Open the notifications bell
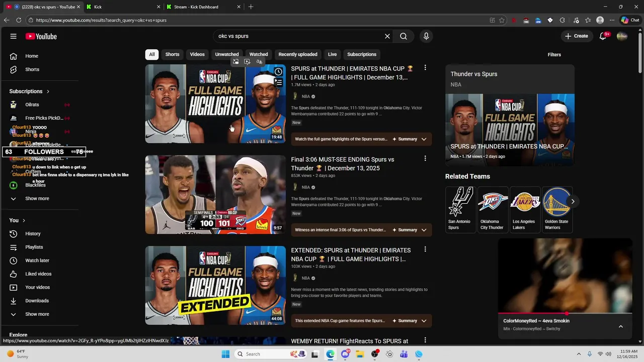The height and width of the screenshot is (362, 644). [x=603, y=36]
